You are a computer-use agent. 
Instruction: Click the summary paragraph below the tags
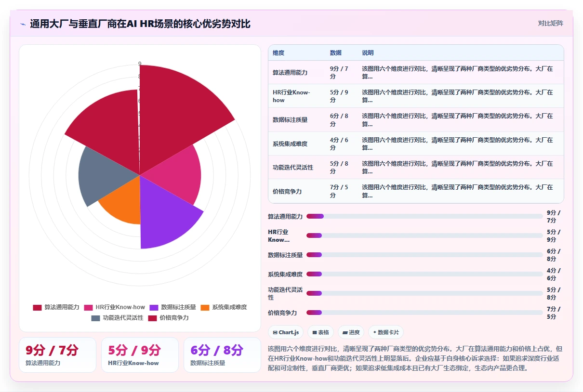pos(415,358)
